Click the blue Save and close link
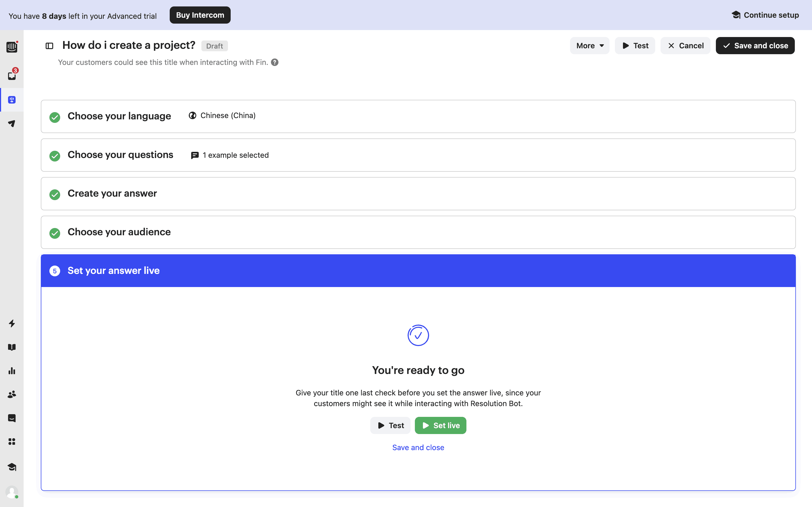Viewport: 812px width, 507px height. coord(418,447)
